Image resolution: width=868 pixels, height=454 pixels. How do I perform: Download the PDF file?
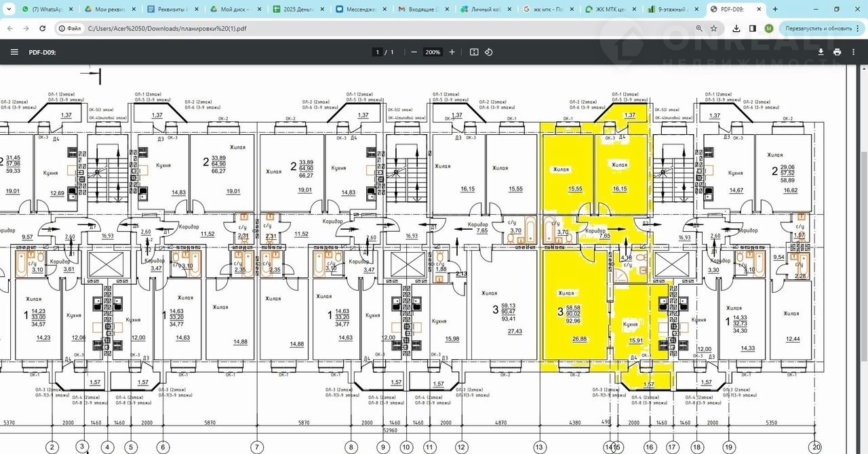tap(821, 52)
